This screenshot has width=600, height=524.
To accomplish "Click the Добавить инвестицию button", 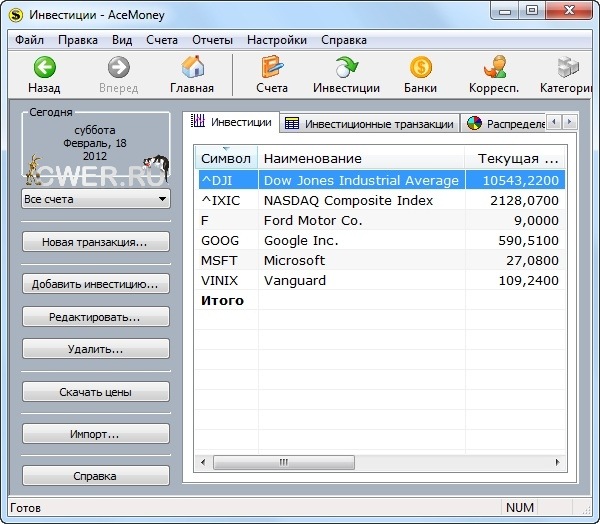I will [x=95, y=284].
